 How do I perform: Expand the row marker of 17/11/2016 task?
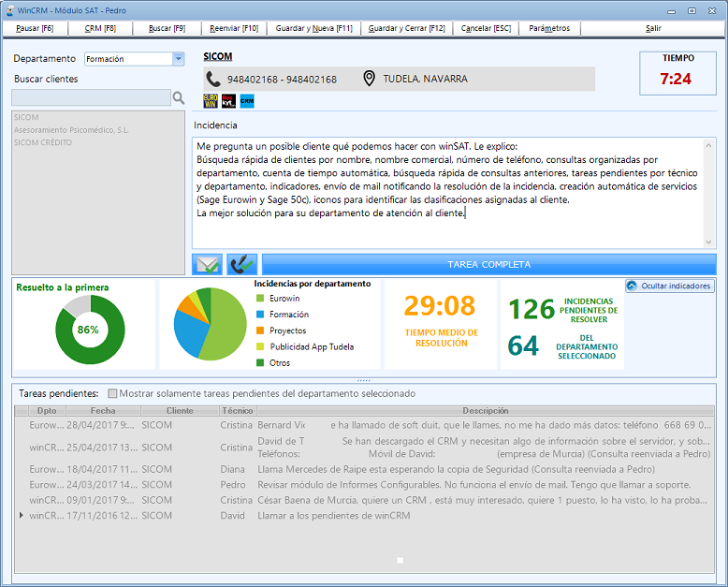(21, 516)
